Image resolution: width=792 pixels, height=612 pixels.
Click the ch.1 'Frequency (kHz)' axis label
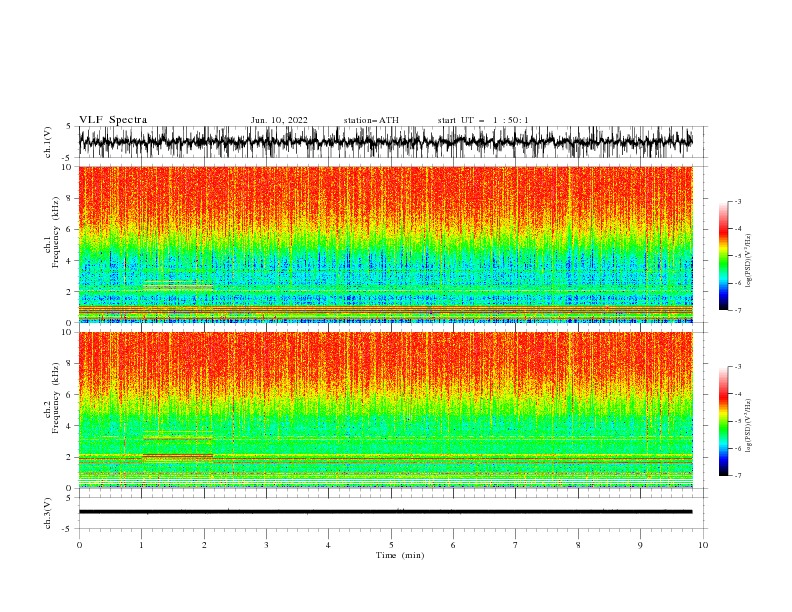pos(56,232)
